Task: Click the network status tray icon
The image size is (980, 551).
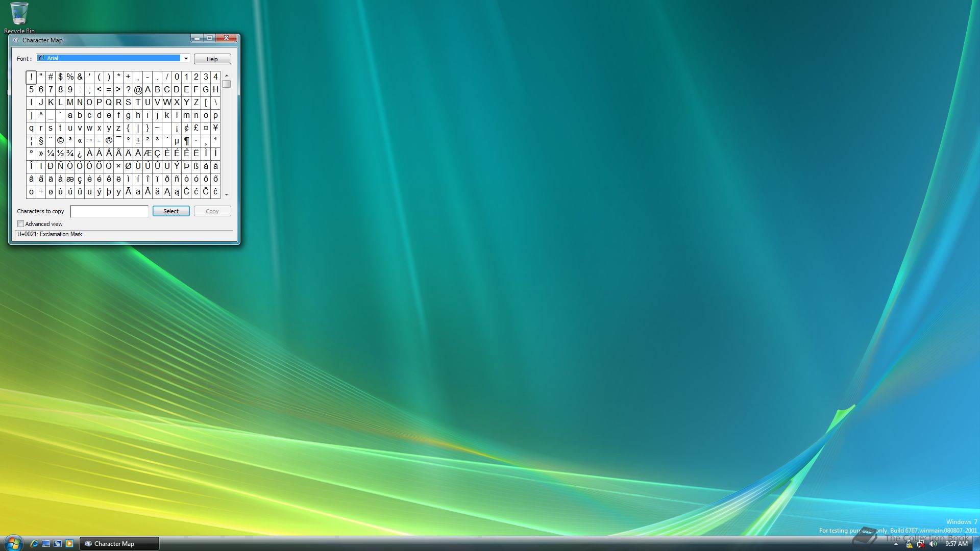Action: click(x=921, y=544)
